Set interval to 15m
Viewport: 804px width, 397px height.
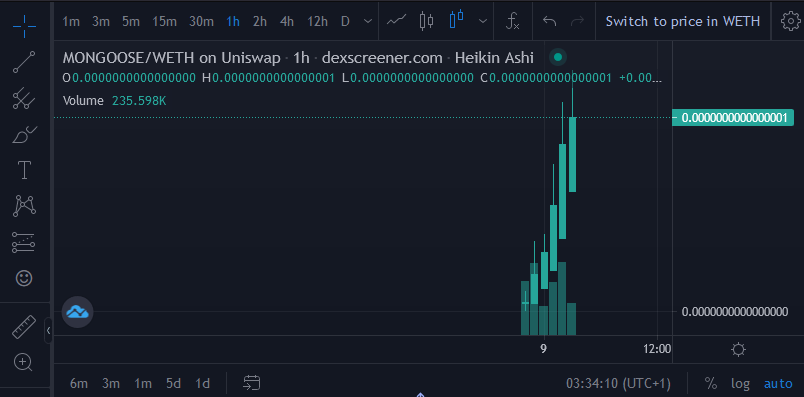click(x=165, y=22)
